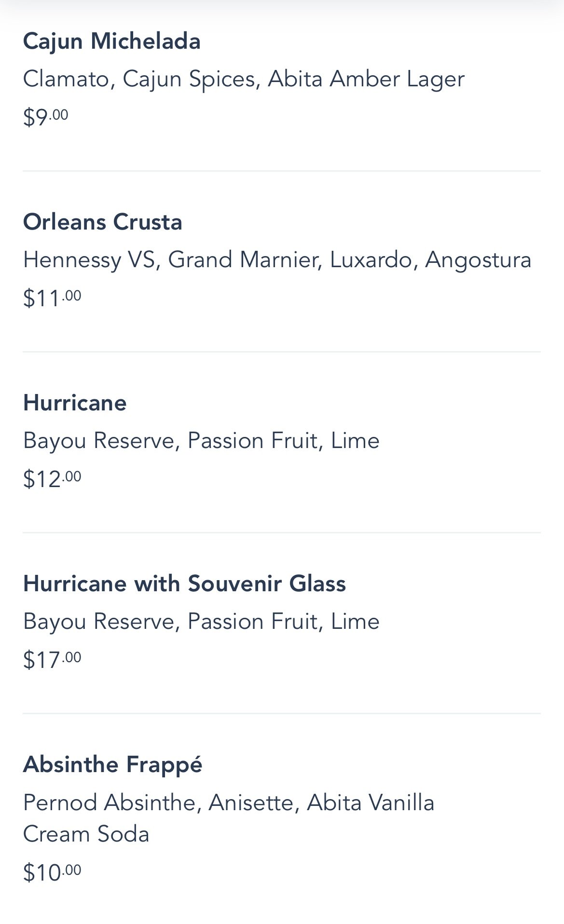Viewport: 564px width, 924px height.
Task: Click ingredients under Hurricane with Souvenir Glass
Action: point(201,622)
